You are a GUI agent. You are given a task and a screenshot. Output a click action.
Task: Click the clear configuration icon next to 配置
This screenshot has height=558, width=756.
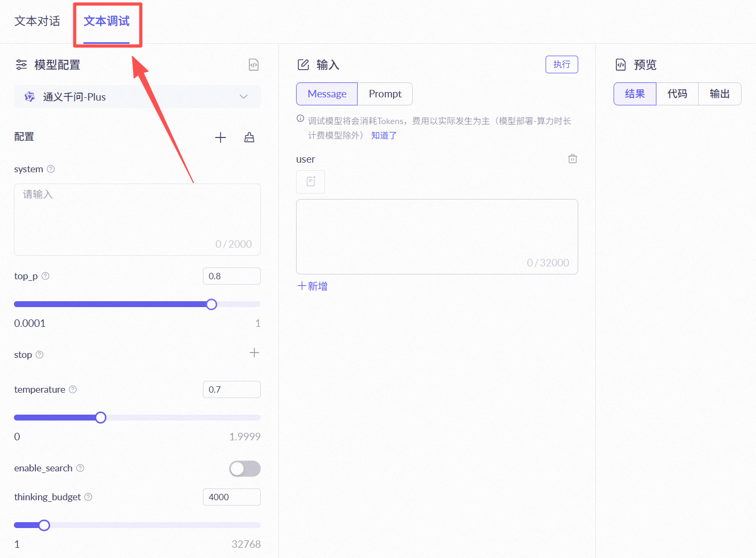point(250,137)
